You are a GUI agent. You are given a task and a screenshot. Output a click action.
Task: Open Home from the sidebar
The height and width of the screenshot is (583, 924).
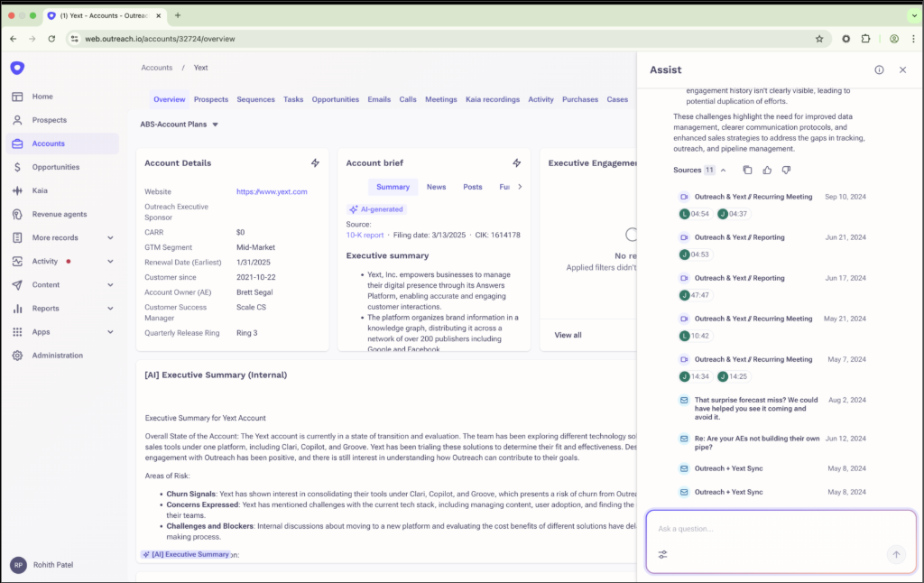coord(42,96)
